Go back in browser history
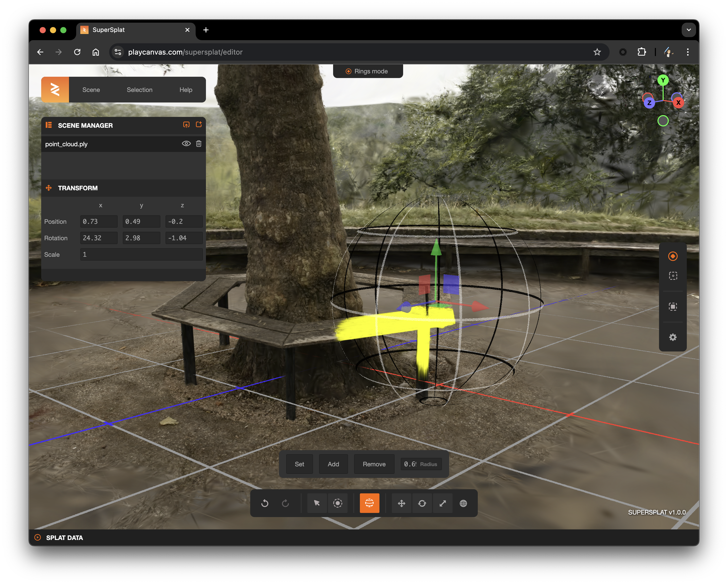728x584 pixels. click(40, 52)
